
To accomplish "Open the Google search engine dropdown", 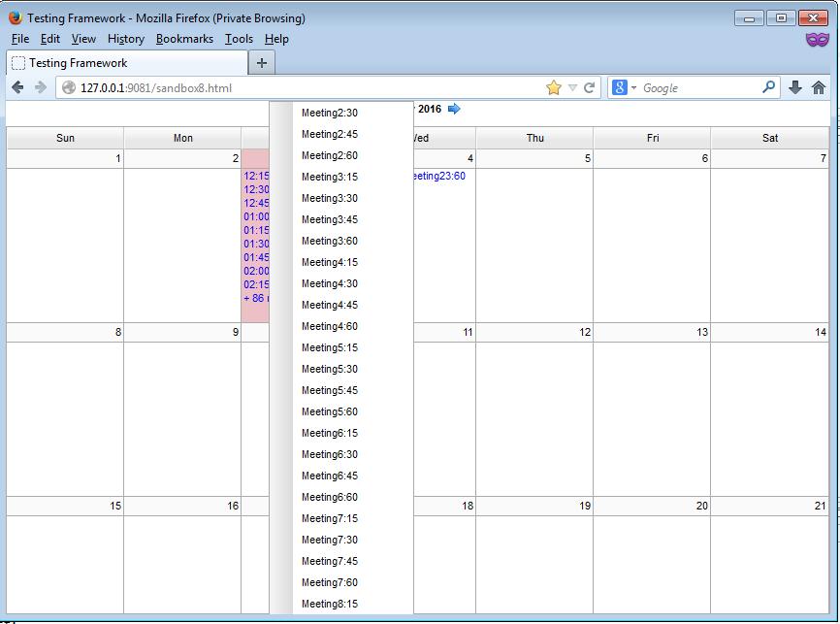I will (x=625, y=87).
